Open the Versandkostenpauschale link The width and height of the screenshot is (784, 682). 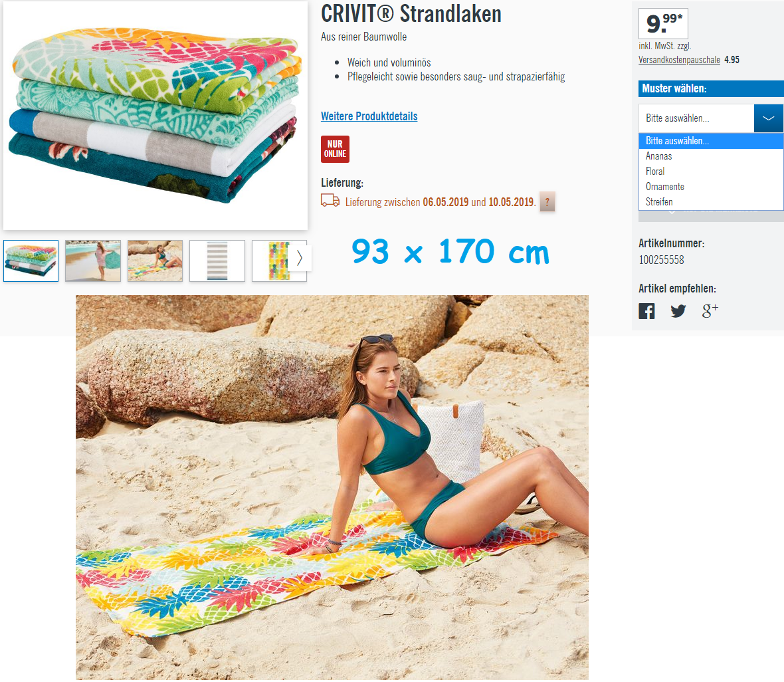(x=679, y=60)
